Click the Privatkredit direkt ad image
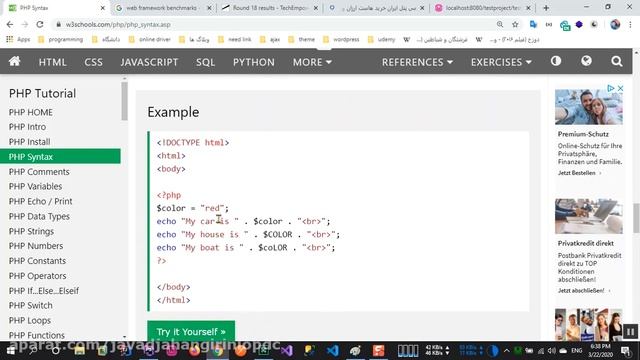Viewport: 640px width, 360px height. click(x=589, y=216)
